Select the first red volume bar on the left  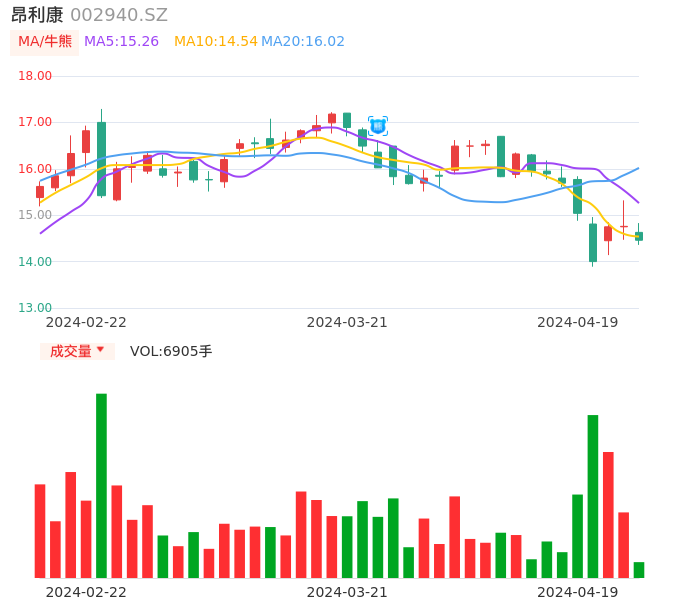click(x=40, y=531)
